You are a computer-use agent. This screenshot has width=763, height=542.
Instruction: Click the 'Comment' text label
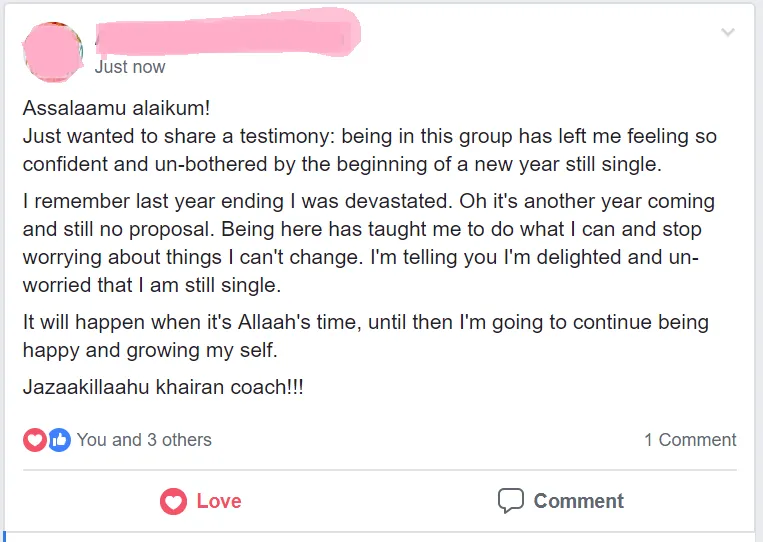[579, 501]
